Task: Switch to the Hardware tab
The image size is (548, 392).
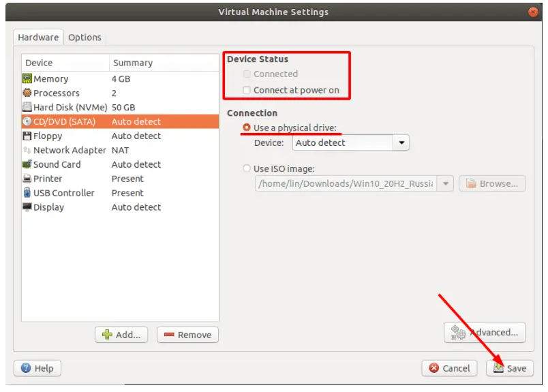Action: (x=38, y=37)
